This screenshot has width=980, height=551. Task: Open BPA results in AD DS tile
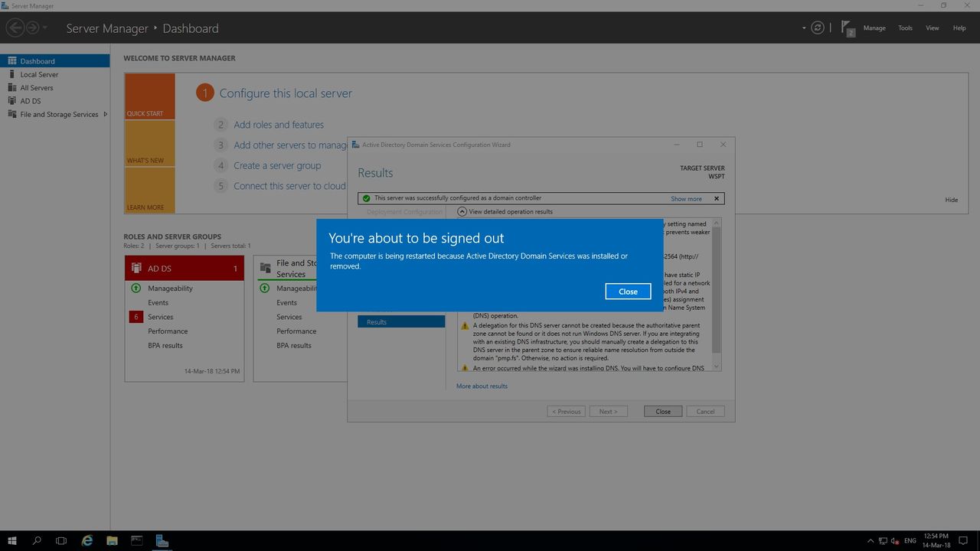pos(165,346)
